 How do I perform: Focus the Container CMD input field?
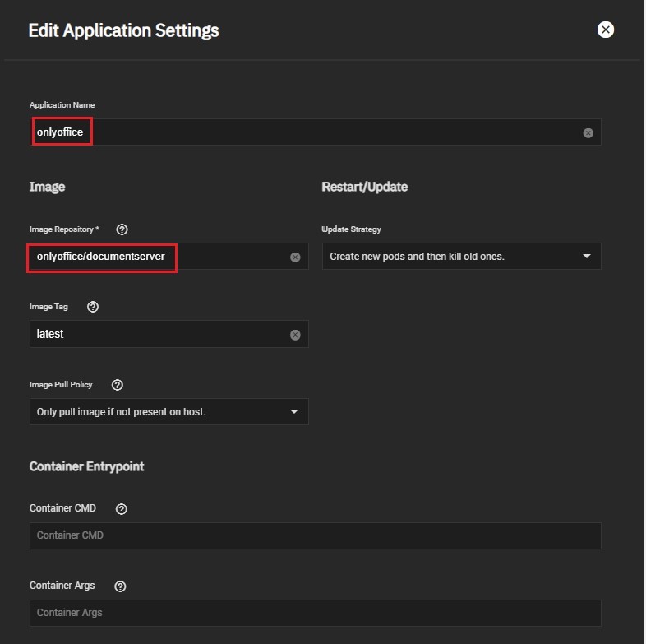click(x=315, y=535)
